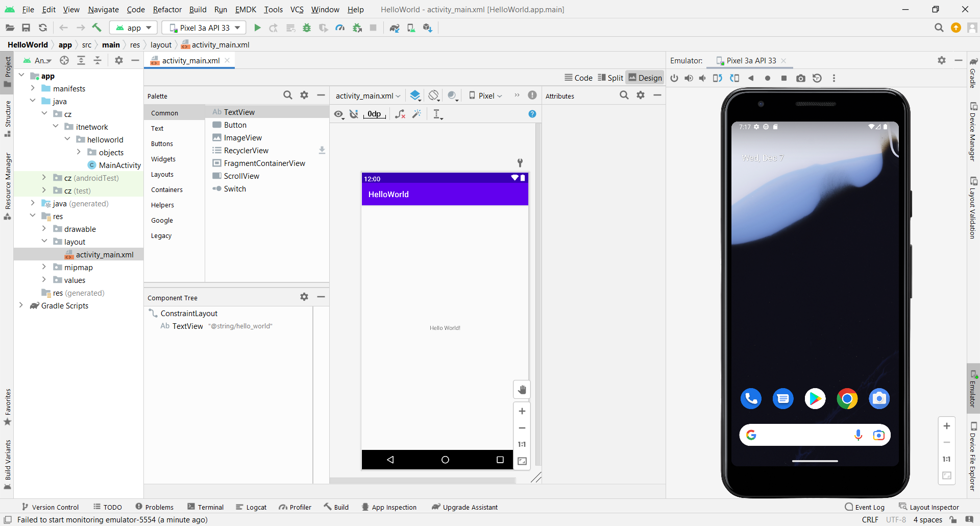Screen dimensions: 980x526
Task: Click the Infer Constraints magic wand
Action: (x=417, y=114)
